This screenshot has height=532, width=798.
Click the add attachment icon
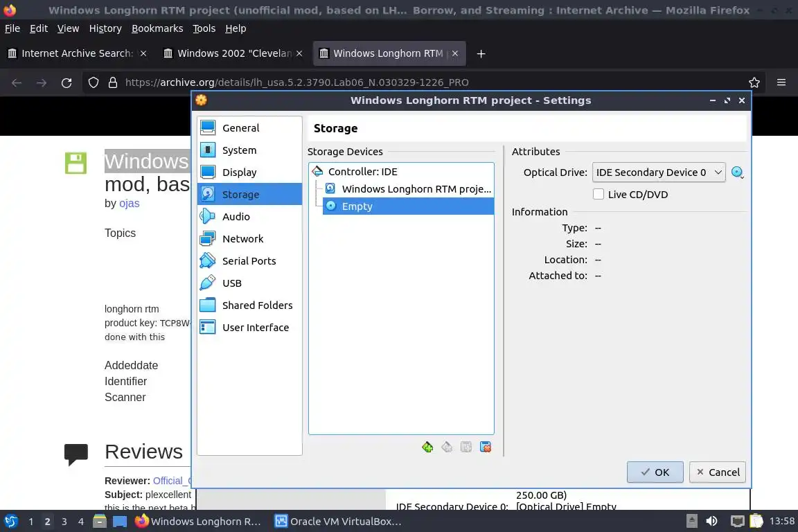pyautogui.click(x=466, y=447)
